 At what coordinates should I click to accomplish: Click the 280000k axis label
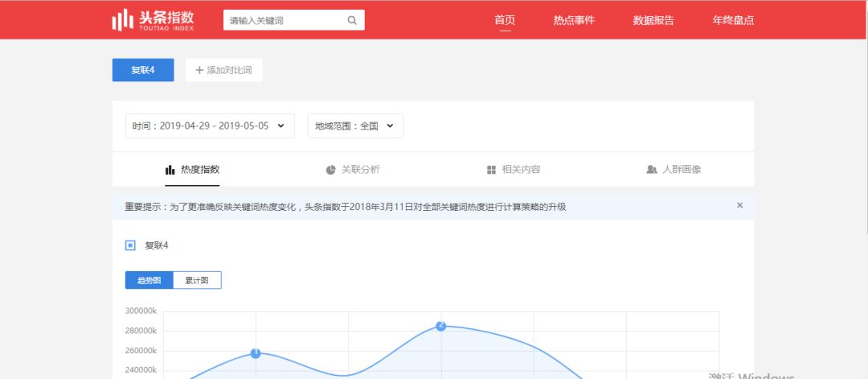[x=141, y=331]
